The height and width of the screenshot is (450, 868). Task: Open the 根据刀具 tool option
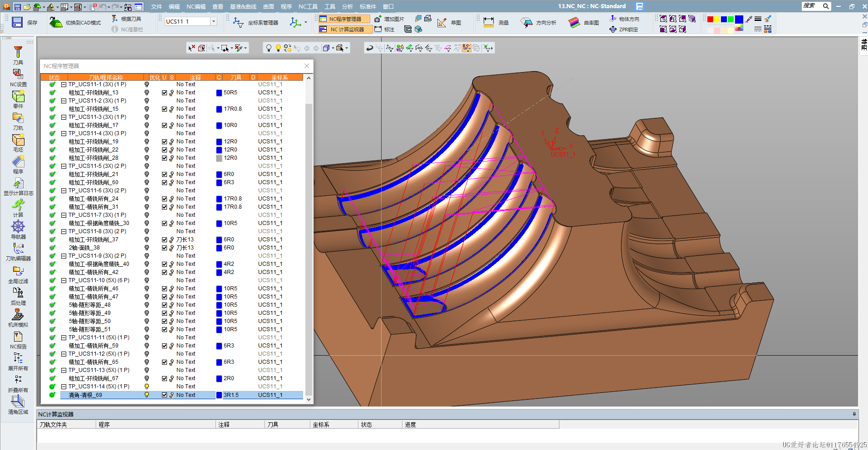tap(126, 19)
